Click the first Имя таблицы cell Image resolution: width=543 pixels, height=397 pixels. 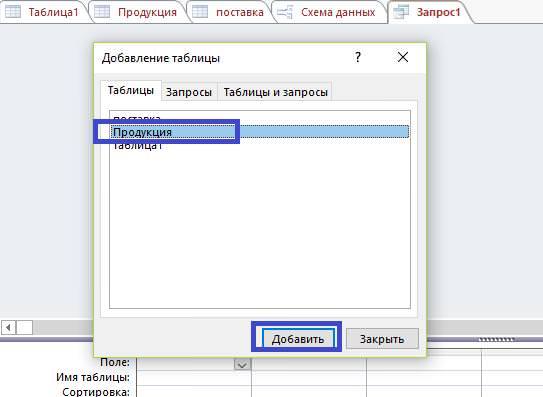(194, 378)
